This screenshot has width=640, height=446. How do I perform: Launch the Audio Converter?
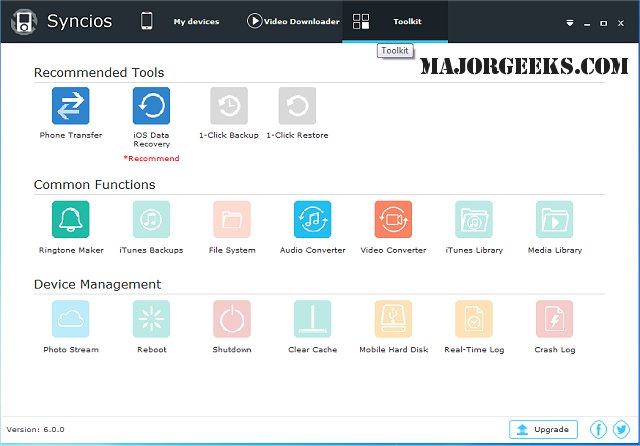pyautogui.click(x=313, y=219)
